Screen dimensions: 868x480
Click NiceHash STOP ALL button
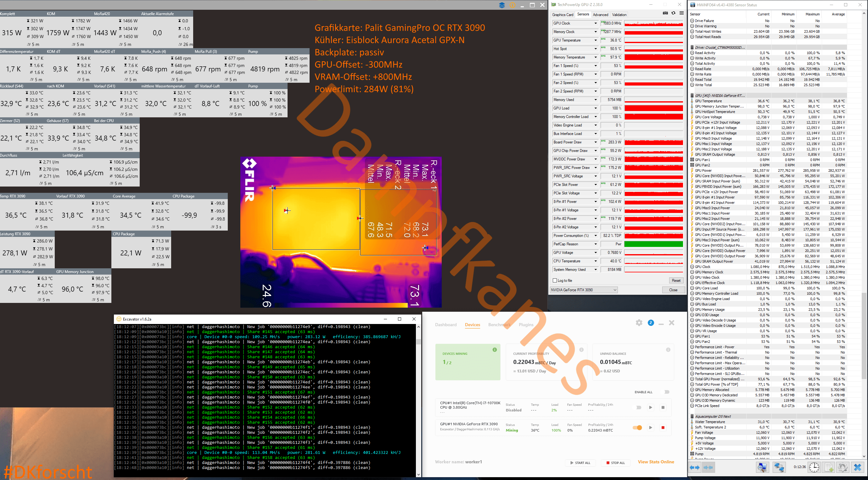pos(615,463)
